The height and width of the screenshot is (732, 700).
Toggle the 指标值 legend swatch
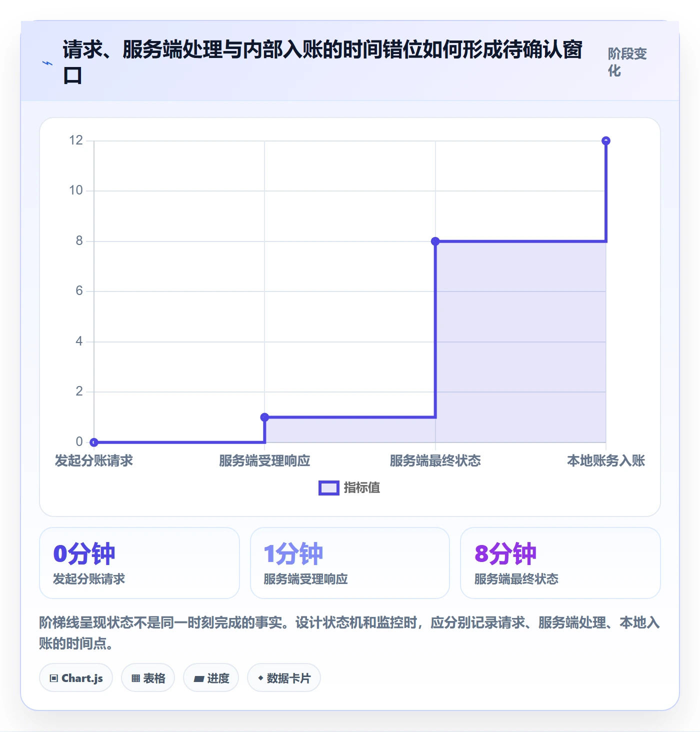tap(329, 488)
